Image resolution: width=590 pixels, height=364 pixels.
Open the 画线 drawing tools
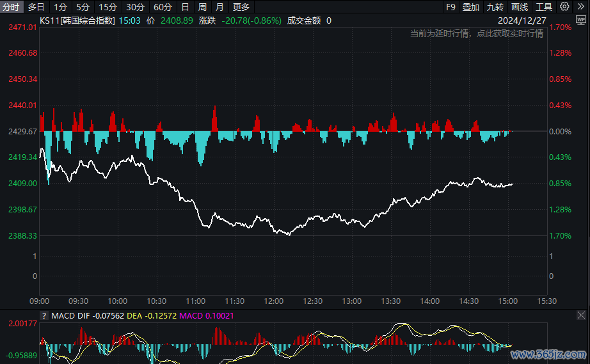coord(519,7)
